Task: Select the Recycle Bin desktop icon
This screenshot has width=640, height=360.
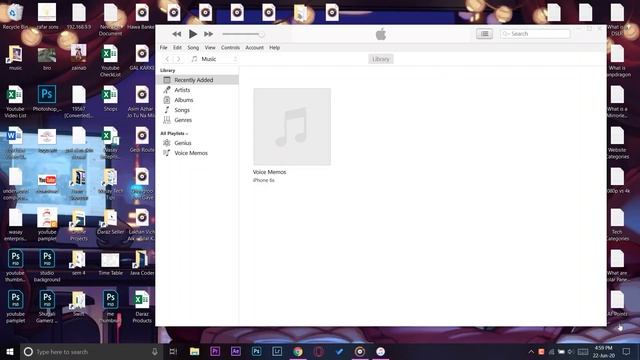Action: [x=15, y=17]
